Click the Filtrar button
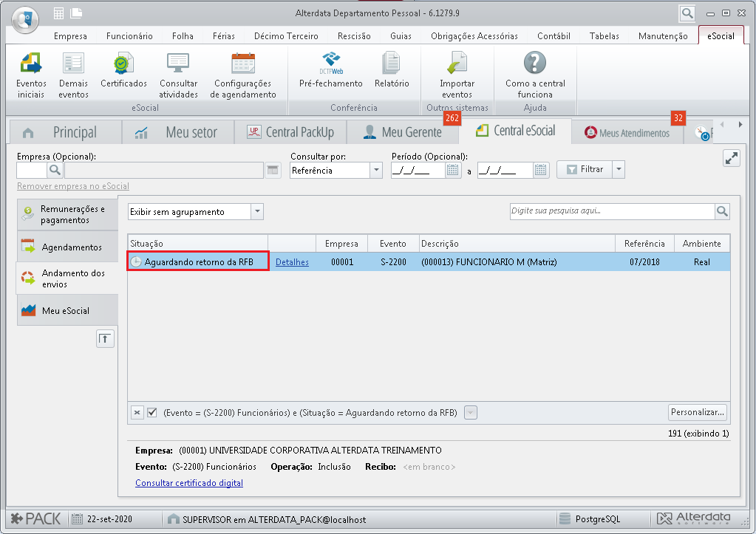 tap(585, 170)
